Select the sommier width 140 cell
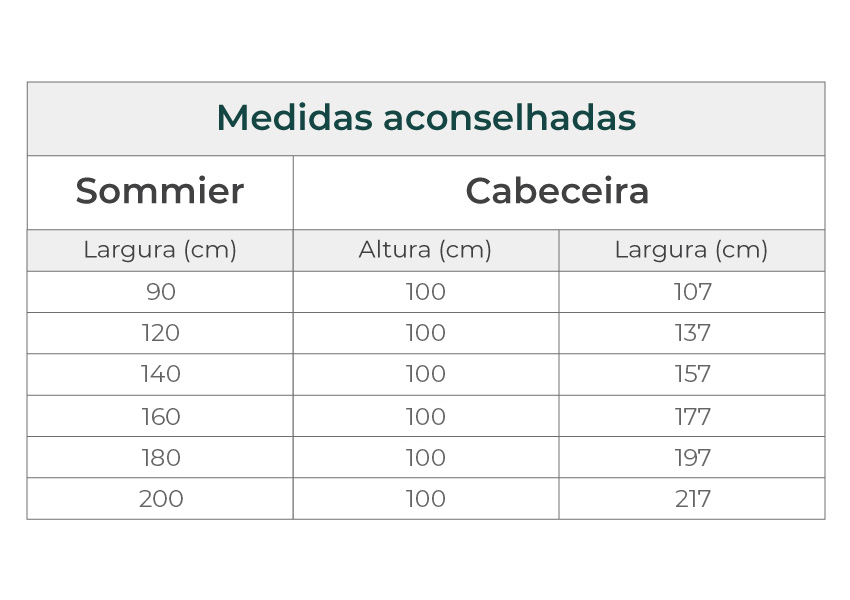This screenshot has width=850, height=600. pos(160,374)
